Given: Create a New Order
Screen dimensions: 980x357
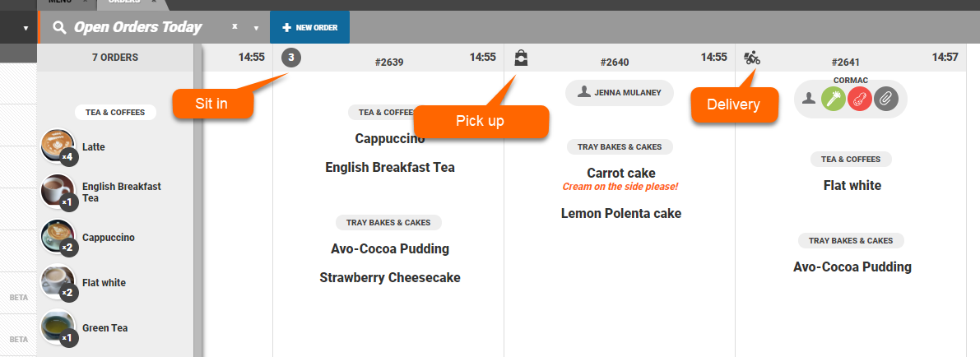Looking at the screenshot, I should (309, 27).
